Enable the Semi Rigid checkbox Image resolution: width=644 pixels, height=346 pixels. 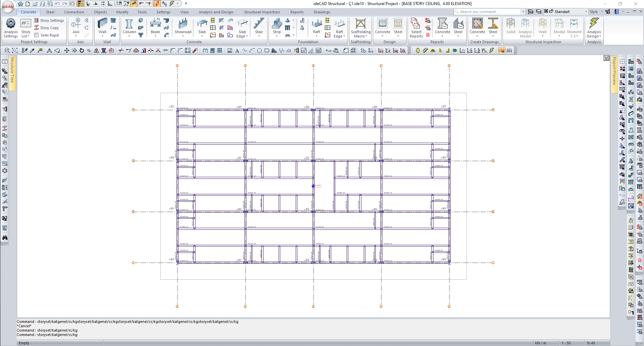37,35
